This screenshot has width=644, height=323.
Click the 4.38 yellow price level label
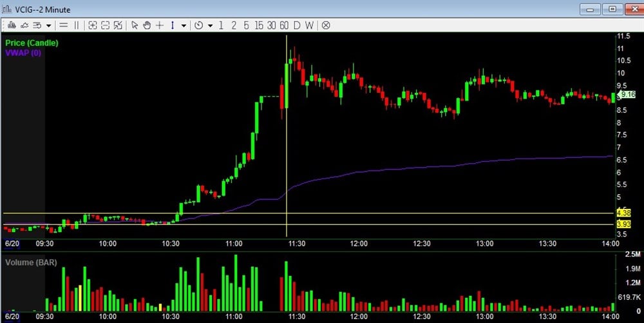[623, 213]
